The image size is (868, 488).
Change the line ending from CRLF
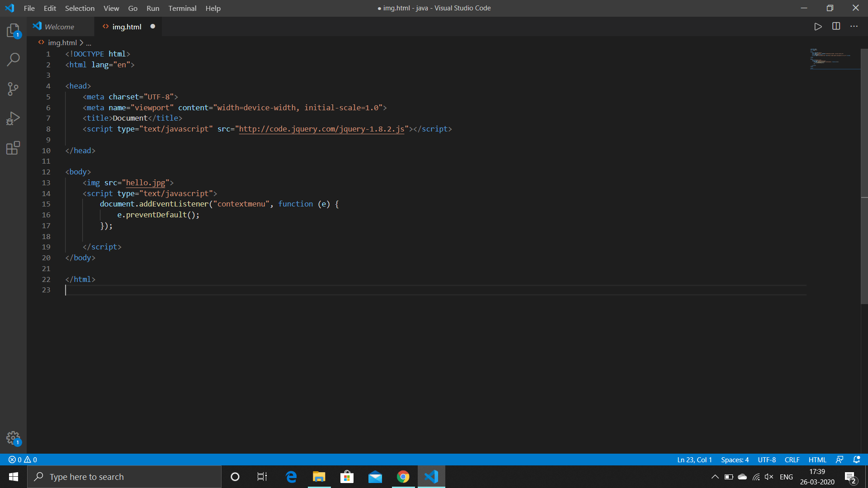coord(792,460)
